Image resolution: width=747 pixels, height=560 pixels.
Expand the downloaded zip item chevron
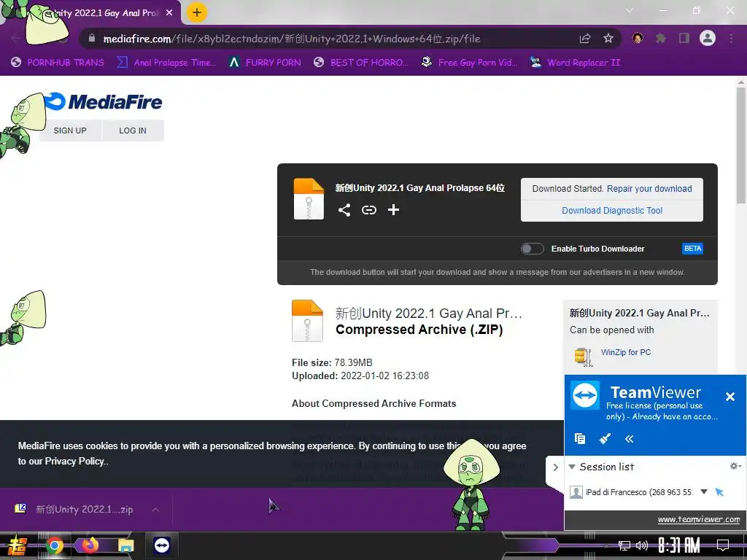tap(155, 510)
